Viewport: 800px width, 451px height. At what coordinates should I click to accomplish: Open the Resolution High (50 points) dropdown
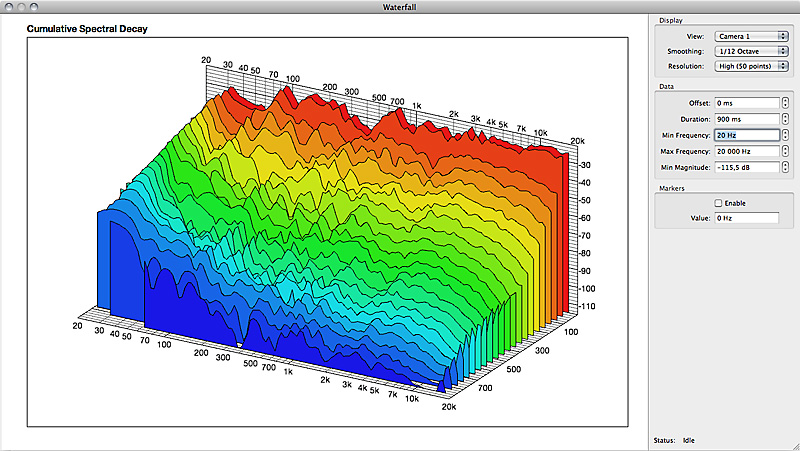751,66
